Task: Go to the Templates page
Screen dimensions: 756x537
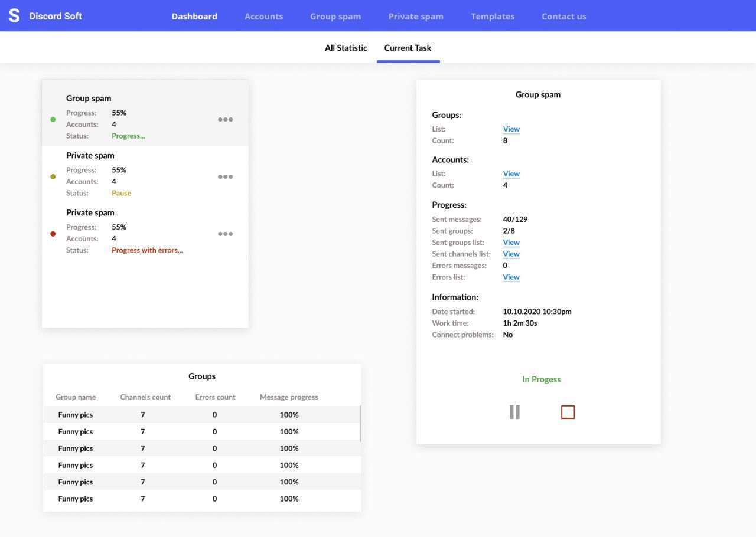Action: (x=492, y=16)
